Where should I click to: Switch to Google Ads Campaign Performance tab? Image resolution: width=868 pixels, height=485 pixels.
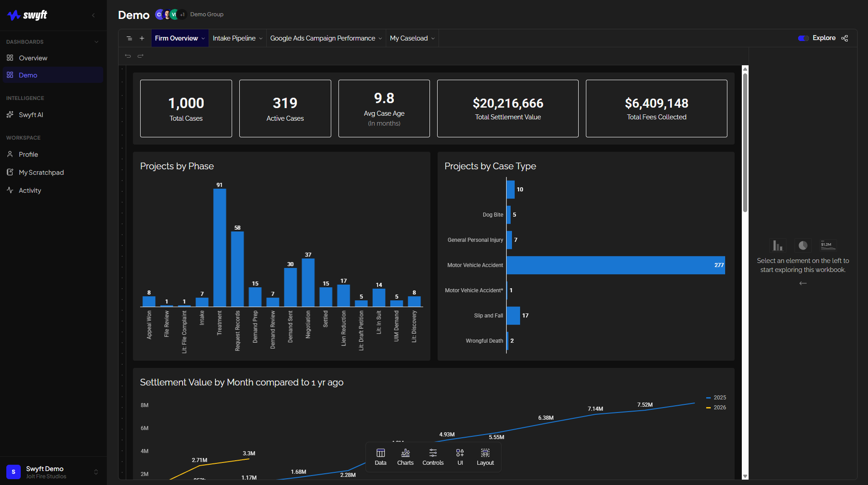323,38
